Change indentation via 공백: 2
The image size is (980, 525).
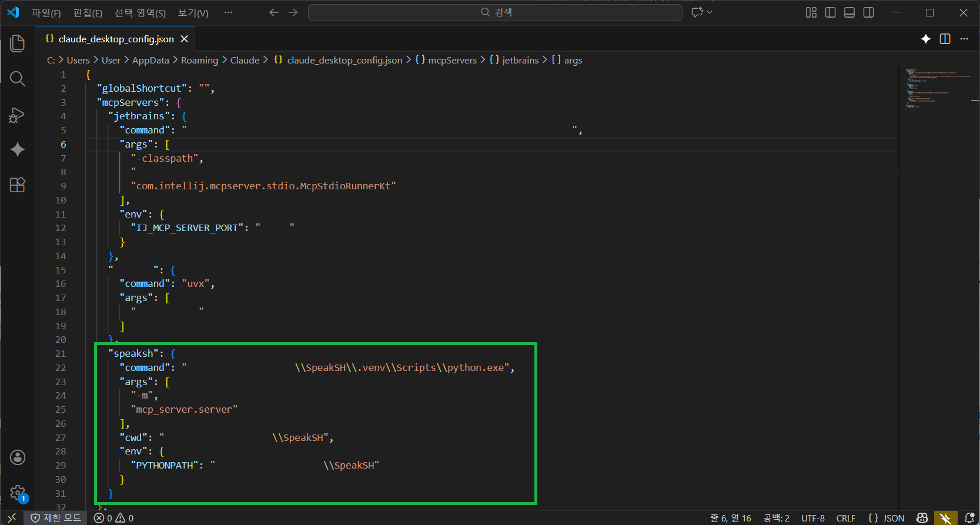click(x=776, y=518)
